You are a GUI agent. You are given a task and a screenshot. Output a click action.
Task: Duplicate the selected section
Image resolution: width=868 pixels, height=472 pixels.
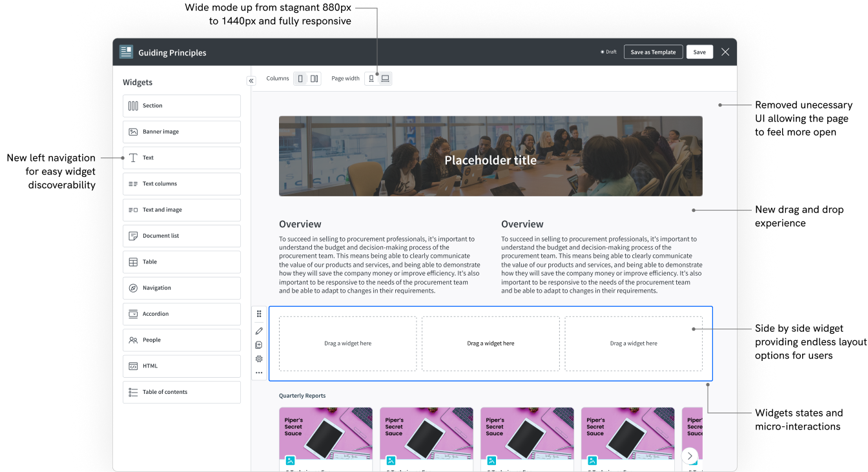point(259,345)
